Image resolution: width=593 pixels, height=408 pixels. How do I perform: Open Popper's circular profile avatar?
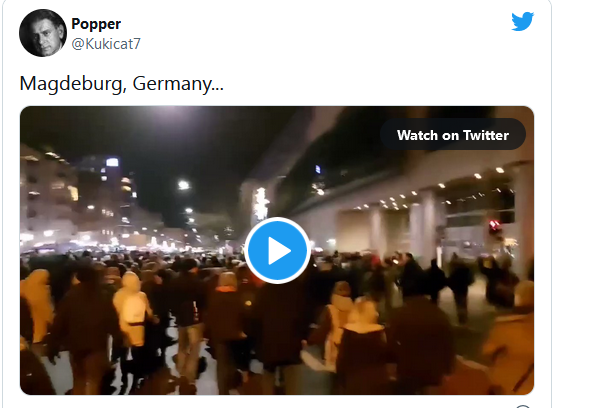pos(43,33)
